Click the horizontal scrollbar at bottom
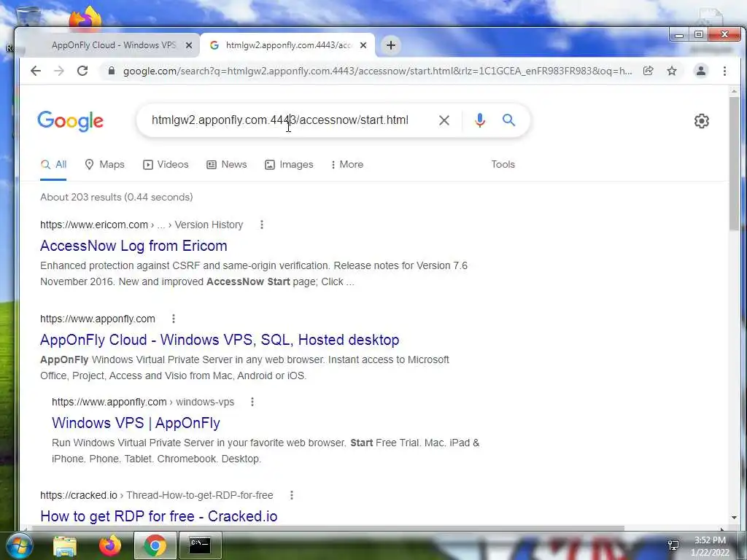The width and height of the screenshot is (747, 560). click(329, 528)
